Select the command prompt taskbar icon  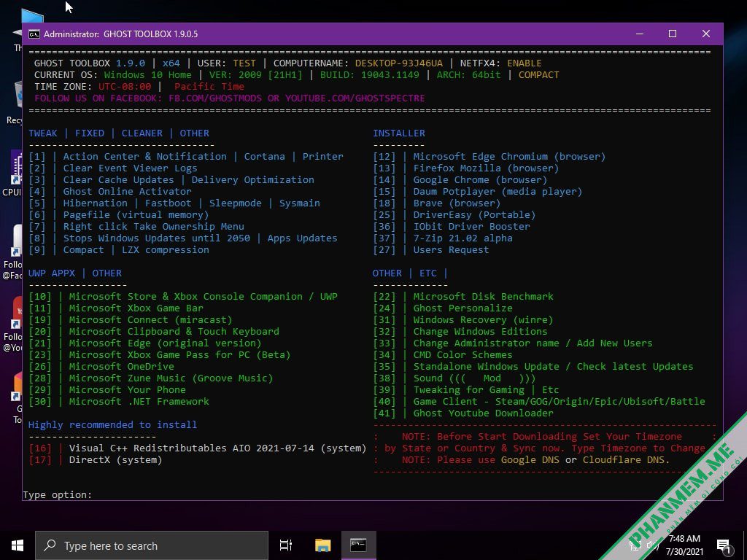click(358, 545)
